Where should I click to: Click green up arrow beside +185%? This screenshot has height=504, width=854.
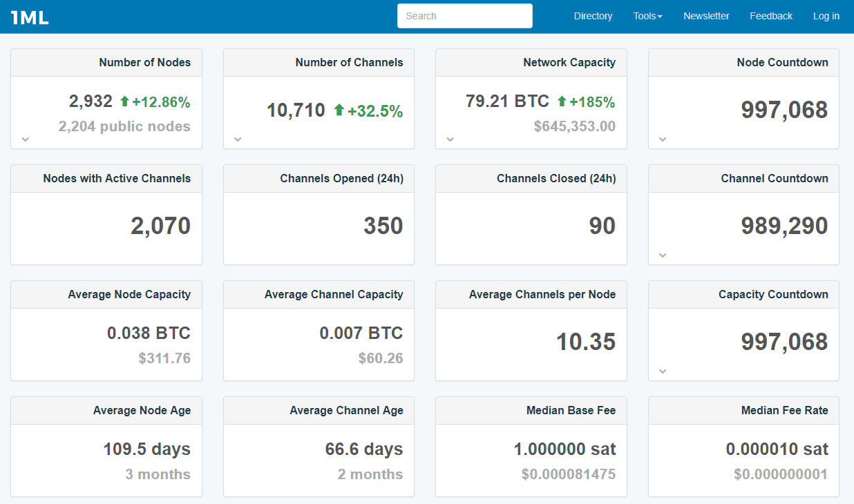562,101
